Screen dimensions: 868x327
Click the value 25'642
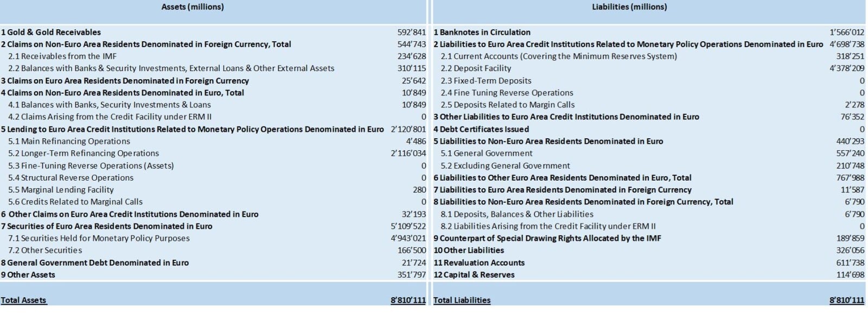414,81
